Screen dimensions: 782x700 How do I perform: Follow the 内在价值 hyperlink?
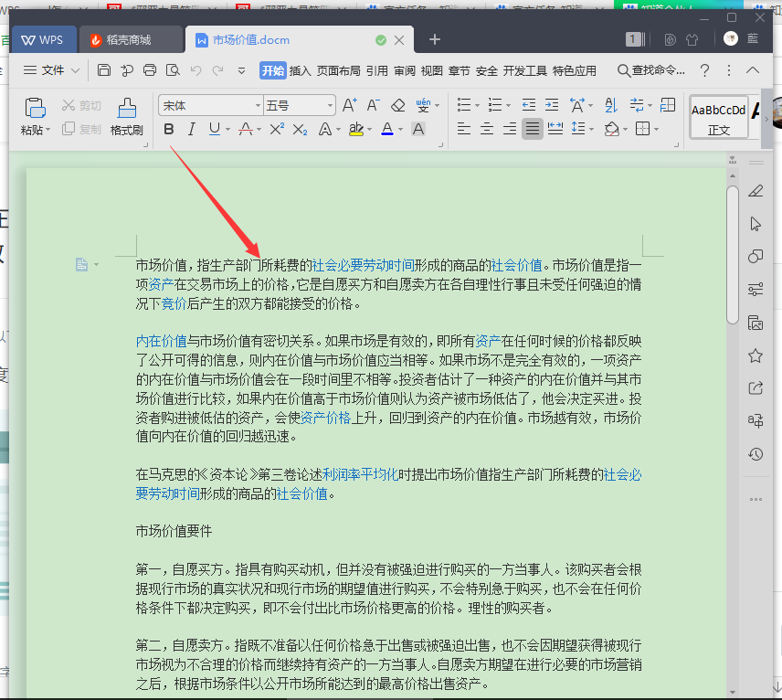pos(161,341)
